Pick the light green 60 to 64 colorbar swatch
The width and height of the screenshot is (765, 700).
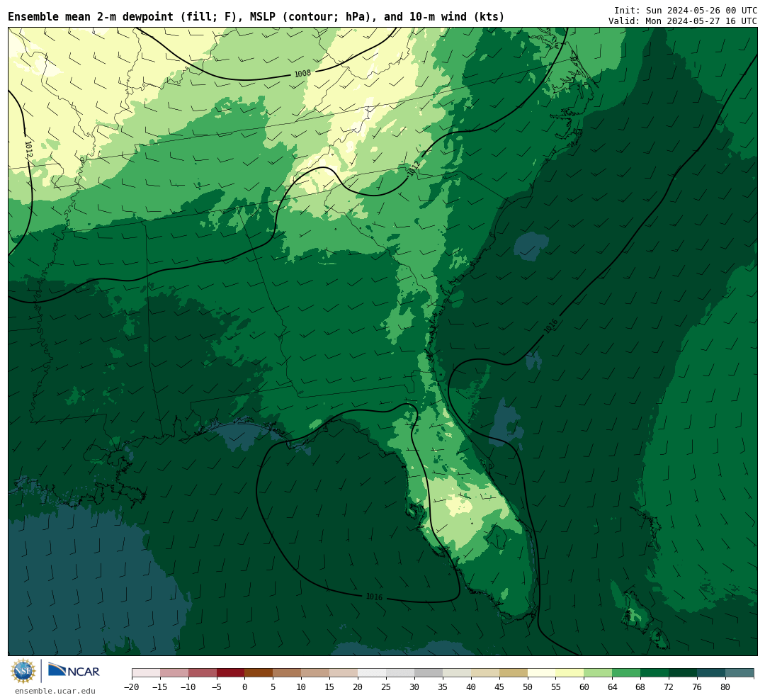coord(598,673)
